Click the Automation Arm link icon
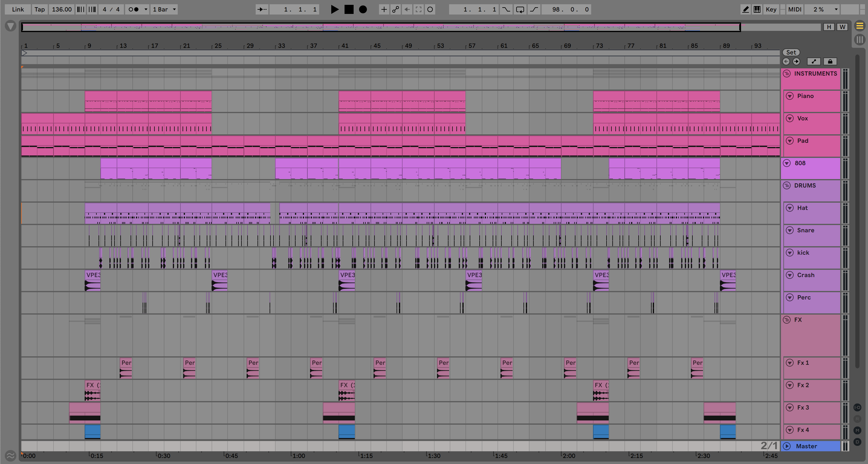This screenshot has width=868, height=464. [395, 9]
